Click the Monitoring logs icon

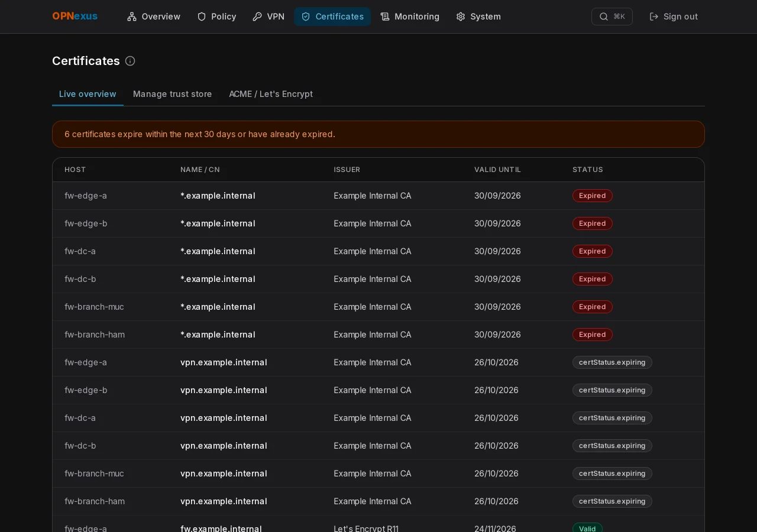click(385, 17)
